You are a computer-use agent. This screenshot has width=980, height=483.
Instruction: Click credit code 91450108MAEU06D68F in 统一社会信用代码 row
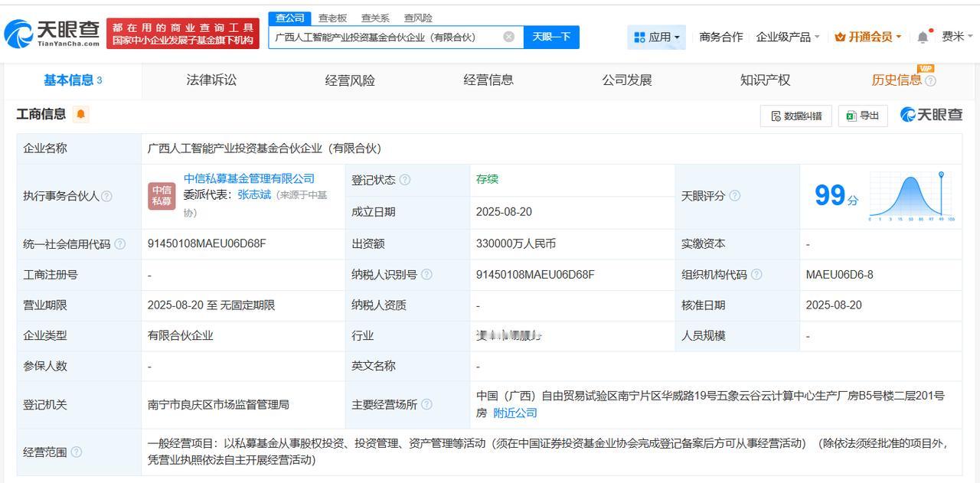207,243
